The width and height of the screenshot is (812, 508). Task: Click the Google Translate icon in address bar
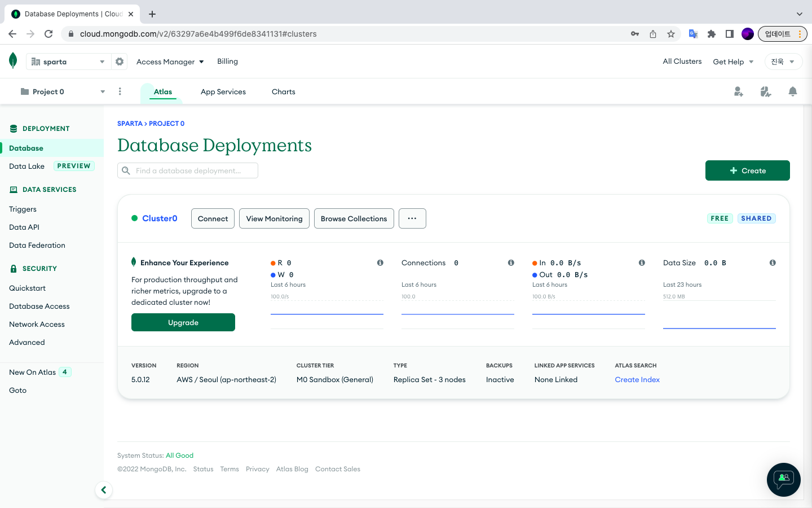(x=694, y=34)
